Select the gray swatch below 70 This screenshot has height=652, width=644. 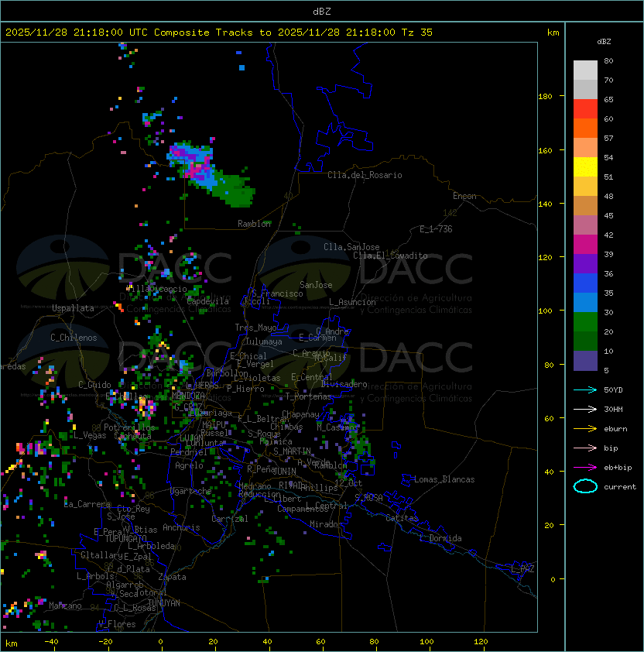pos(585,89)
